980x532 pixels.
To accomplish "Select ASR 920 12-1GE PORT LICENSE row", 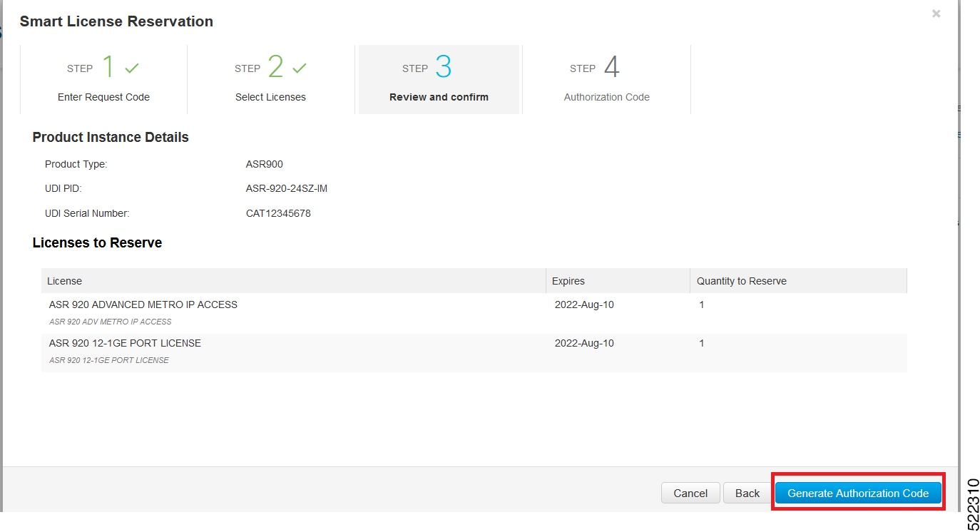I will [474, 352].
